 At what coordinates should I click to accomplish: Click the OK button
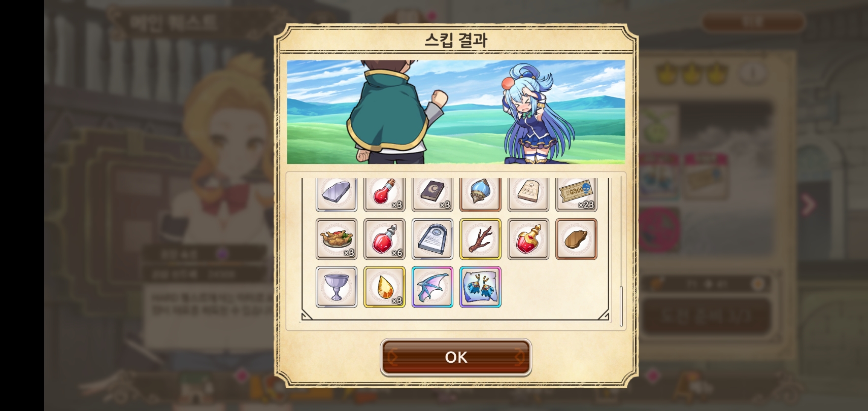(456, 357)
